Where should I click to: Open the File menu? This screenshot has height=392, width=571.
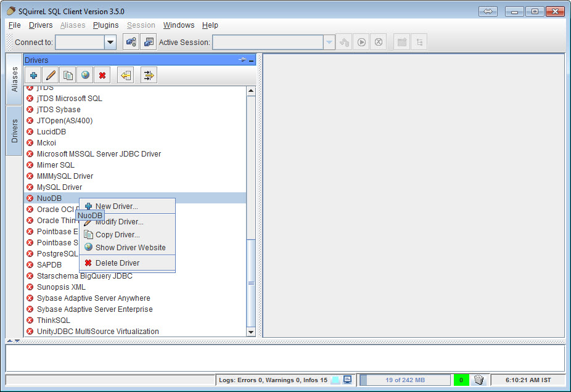[15, 25]
